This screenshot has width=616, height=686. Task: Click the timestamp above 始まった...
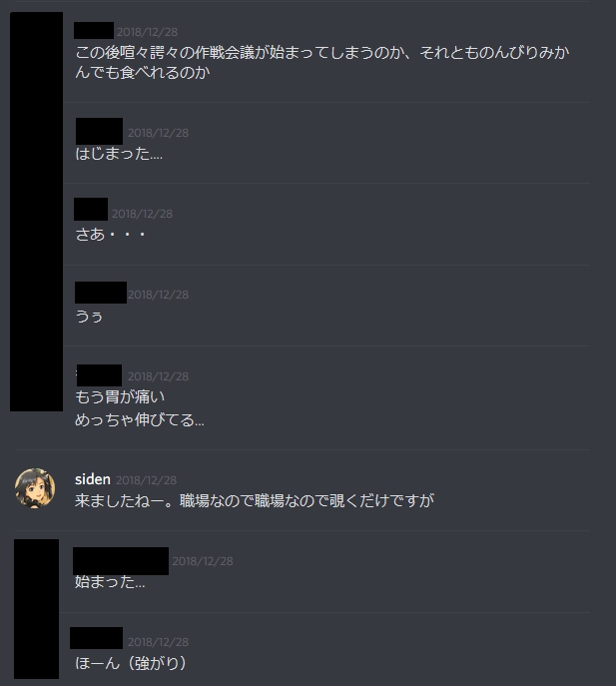point(203,561)
